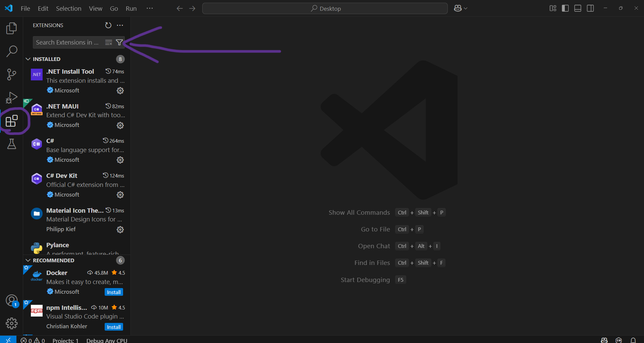Select the Docker recommended extension
Image resolution: width=644 pixels, height=343 pixels.
tap(77, 282)
